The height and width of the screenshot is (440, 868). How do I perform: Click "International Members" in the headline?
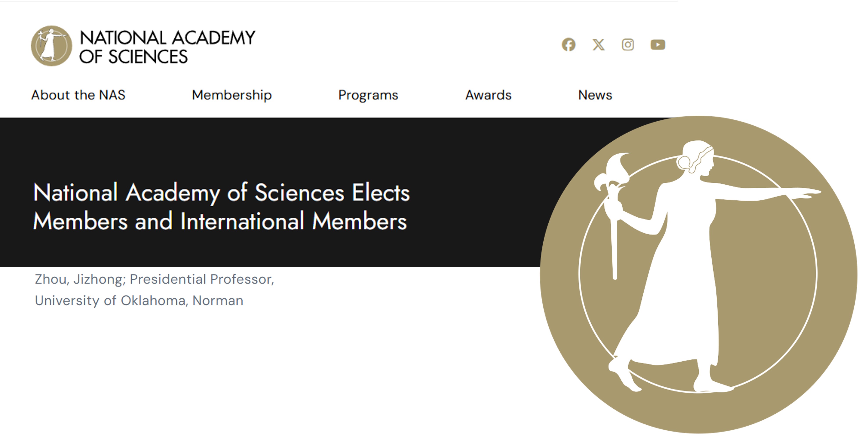tap(293, 222)
